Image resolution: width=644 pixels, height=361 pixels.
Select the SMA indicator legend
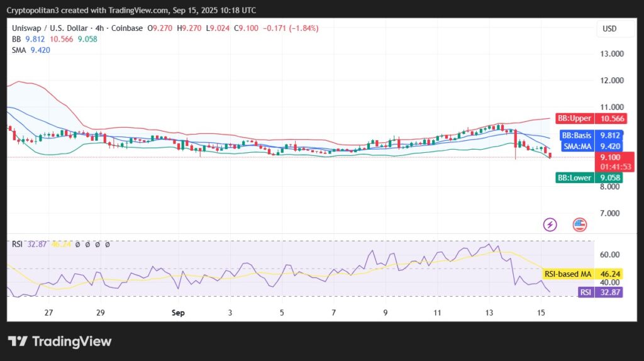(x=20, y=50)
